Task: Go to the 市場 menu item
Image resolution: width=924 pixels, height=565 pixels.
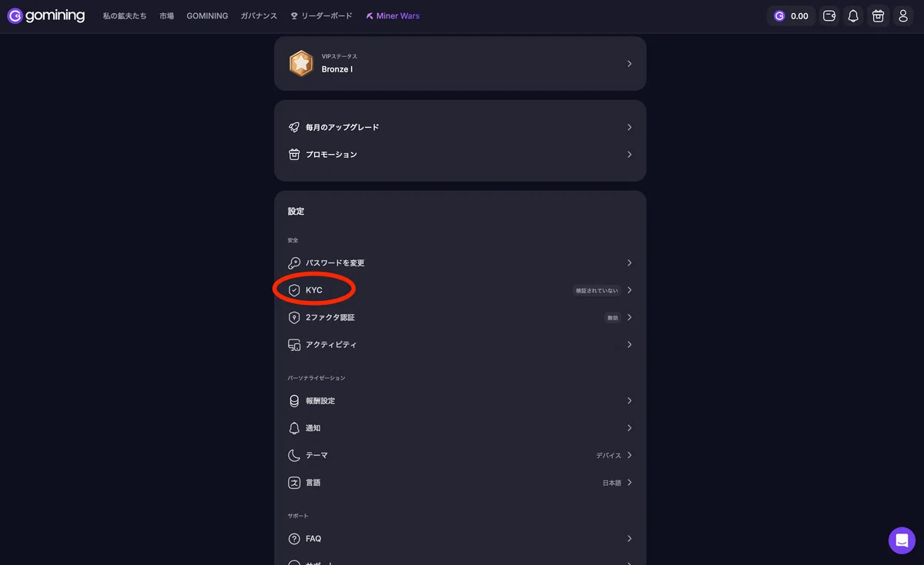Action: click(x=166, y=15)
